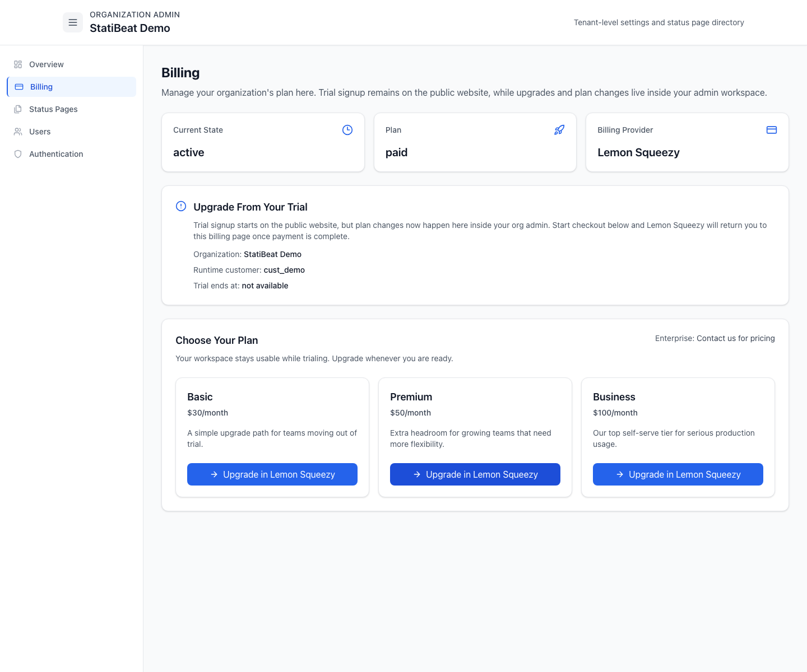The height and width of the screenshot is (672, 807).
Task: Click the Billing card icon in sidebar
Action: pyautogui.click(x=18, y=87)
